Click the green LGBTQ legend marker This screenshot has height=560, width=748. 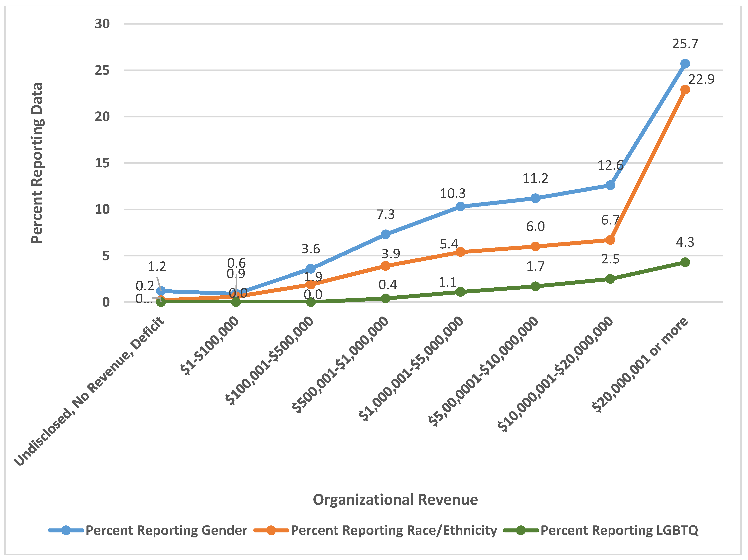(x=521, y=530)
